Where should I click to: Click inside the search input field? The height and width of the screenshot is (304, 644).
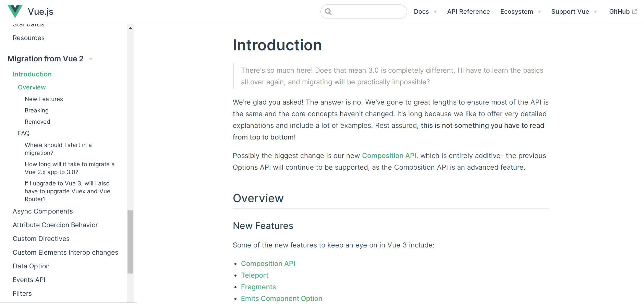363,11
